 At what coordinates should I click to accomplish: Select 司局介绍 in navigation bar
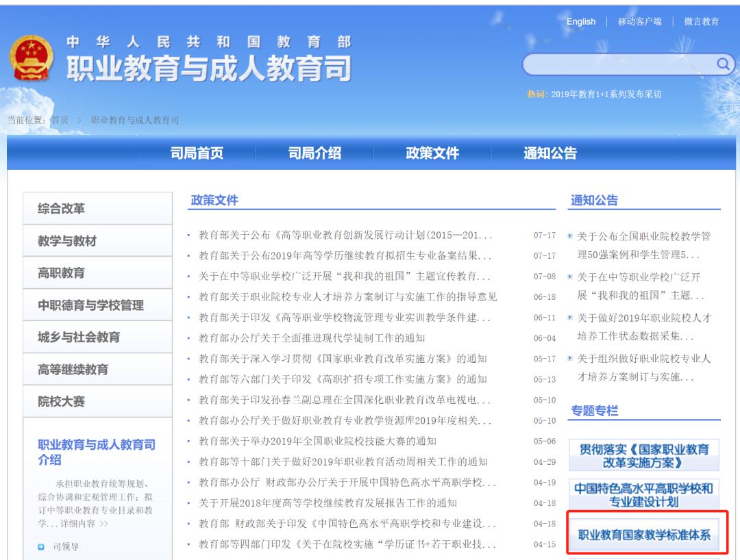(x=314, y=153)
